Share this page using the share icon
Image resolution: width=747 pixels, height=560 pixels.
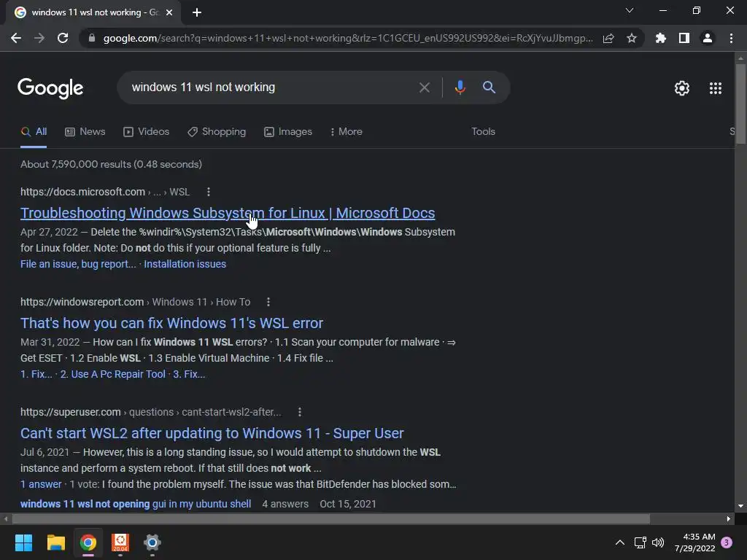coord(608,38)
